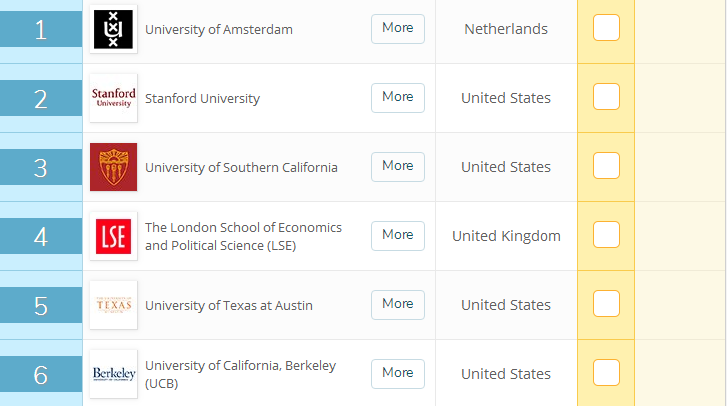The height and width of the screenshot is (406, 727).
Task: Click the Stanford University logo
Action: (x=113, y=98)
